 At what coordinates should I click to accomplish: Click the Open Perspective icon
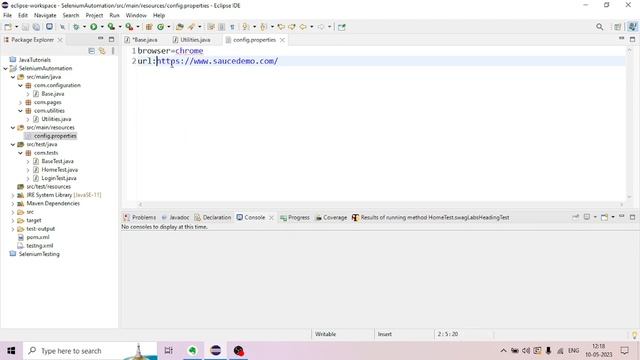[x=618, y=27]
